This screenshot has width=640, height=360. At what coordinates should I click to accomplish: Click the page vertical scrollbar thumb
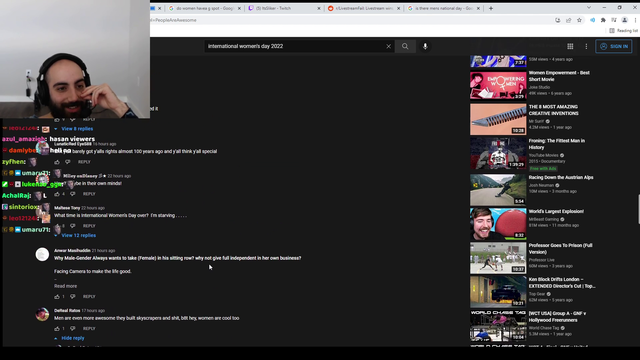(638, 209)
